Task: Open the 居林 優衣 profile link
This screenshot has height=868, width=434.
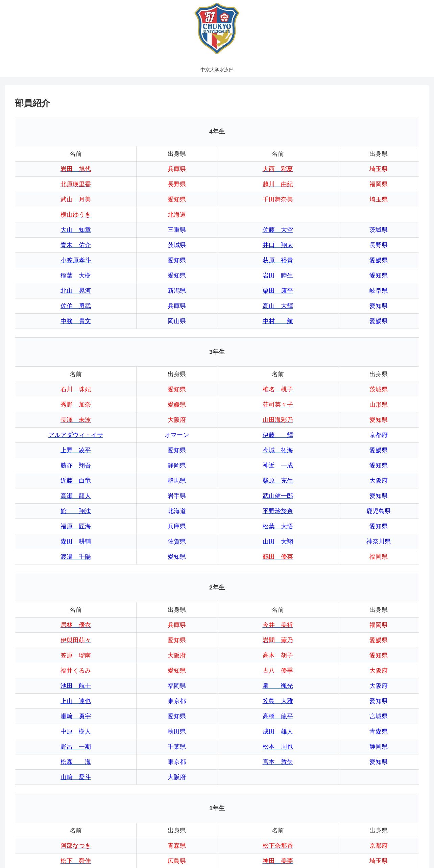Action: click(76, 625)
